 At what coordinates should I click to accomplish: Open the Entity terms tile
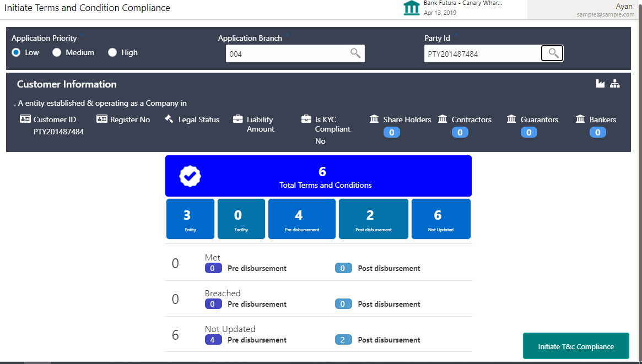click(x=190, y=219)
